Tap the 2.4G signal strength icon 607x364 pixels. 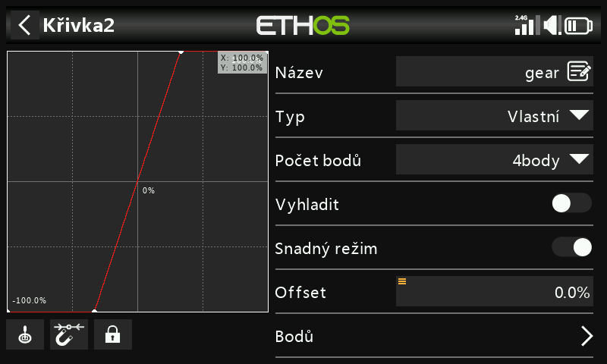pos(524,25)
